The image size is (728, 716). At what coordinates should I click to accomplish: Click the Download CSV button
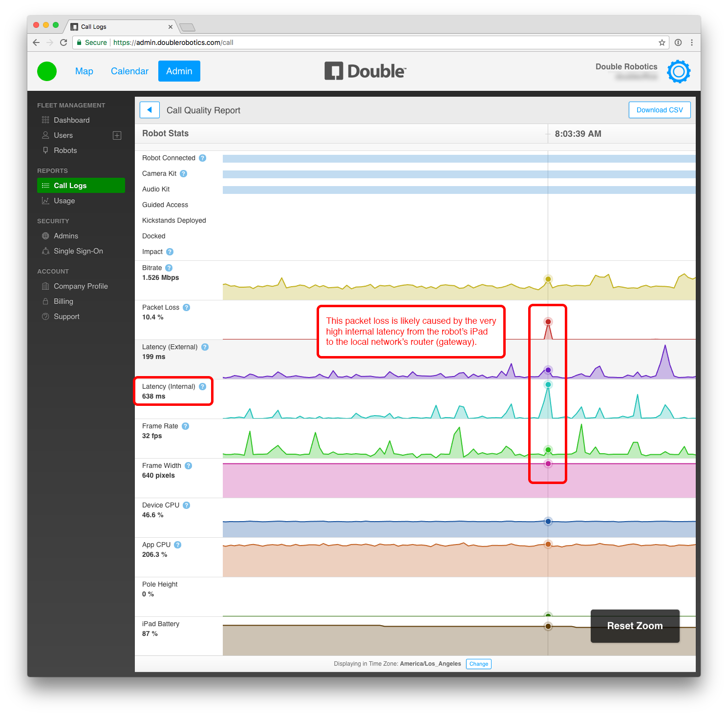click(659, 110)
